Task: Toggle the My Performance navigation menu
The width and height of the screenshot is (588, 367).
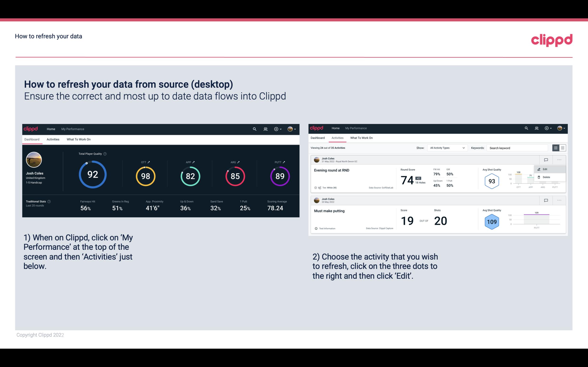Action: (72, 128)
